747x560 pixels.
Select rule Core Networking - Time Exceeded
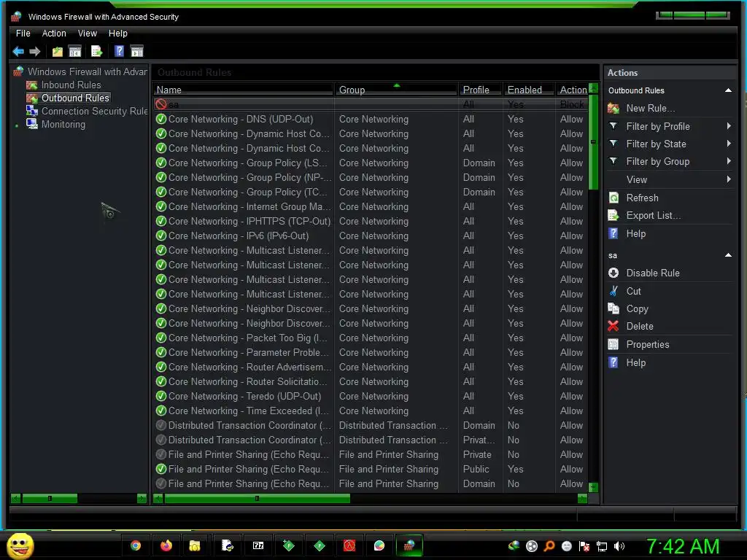click(x=248, y=411)
